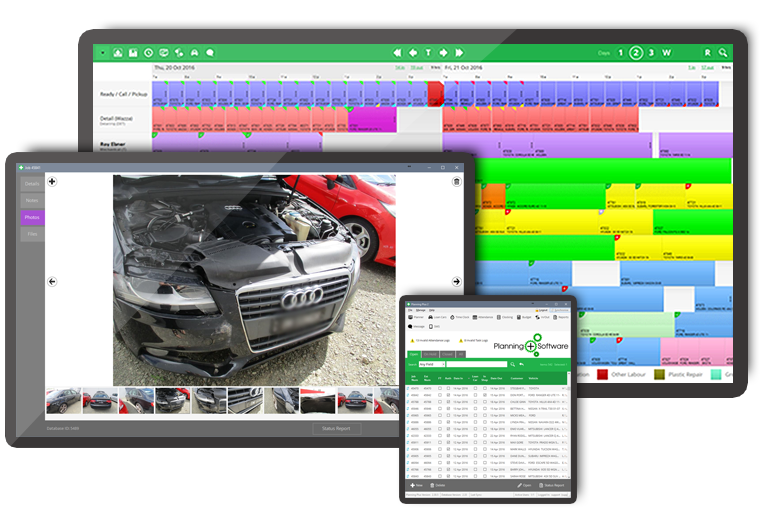Viewport: 772px width, 515px height.
Task: Open the speech bubble message icon in planner
Action: coord(210,53)
